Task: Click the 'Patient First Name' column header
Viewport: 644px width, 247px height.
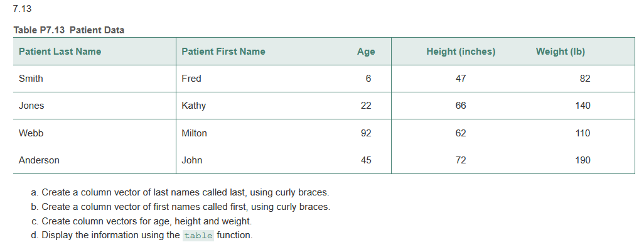Action: pos(223,52)
